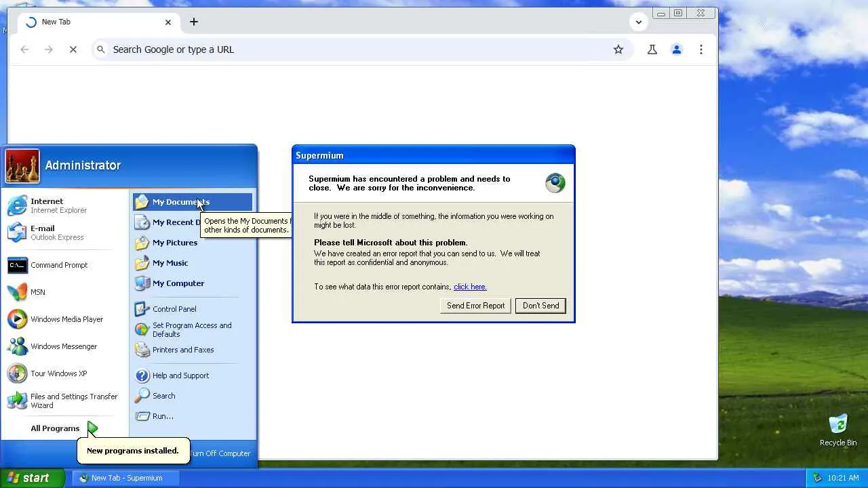Click the Start button
The image size is (868, 488).
point(32,478)
